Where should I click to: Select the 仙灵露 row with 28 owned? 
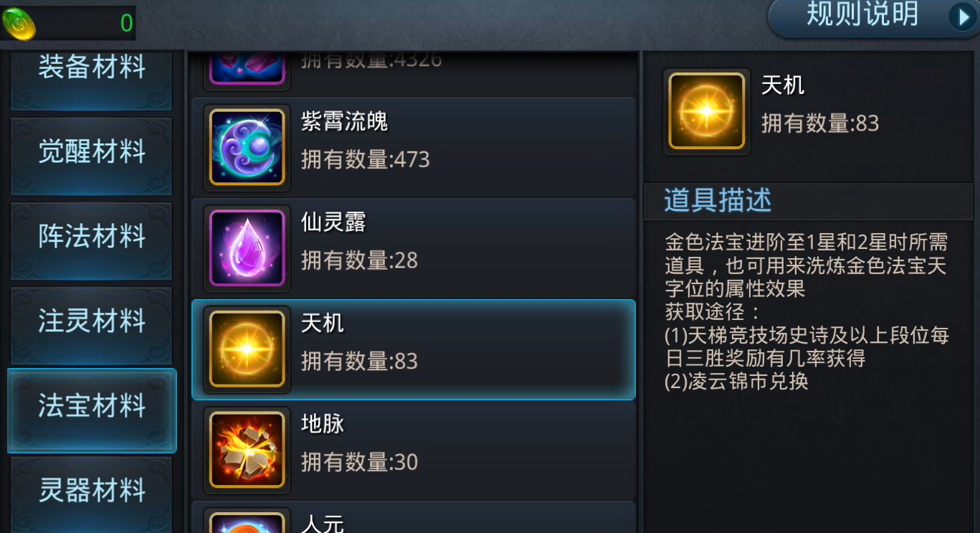[x=414, y=248]
